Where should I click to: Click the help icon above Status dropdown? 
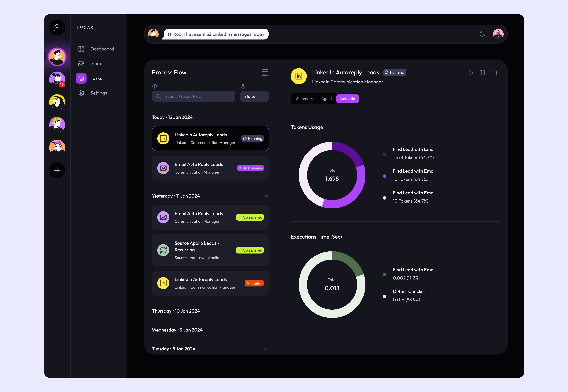[243, 86]
